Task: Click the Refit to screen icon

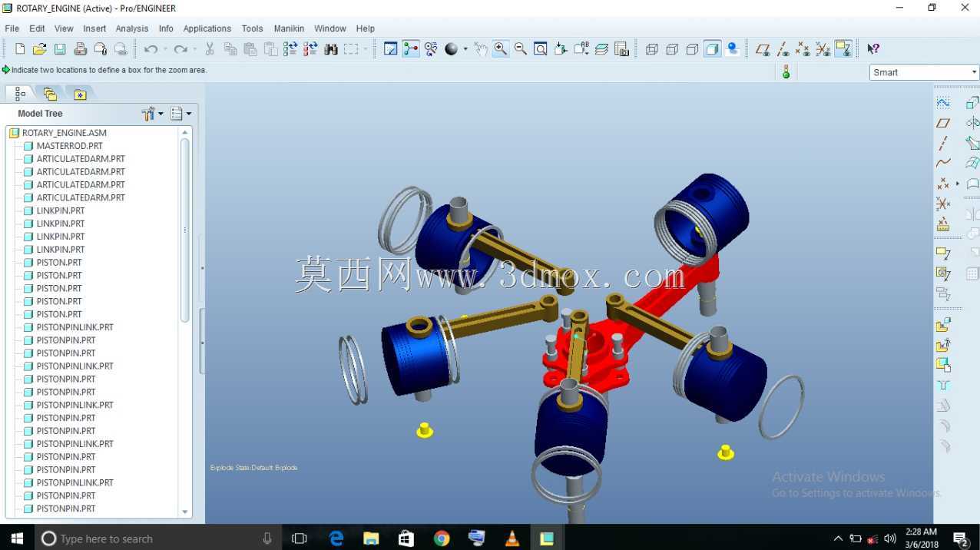Action: [541, 49]
